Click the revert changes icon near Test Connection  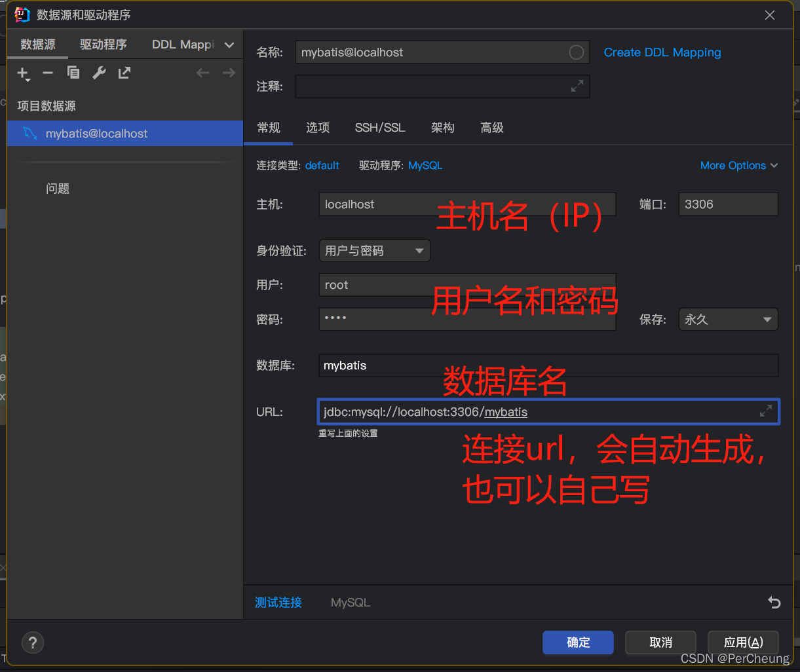[x=774, y=602]
